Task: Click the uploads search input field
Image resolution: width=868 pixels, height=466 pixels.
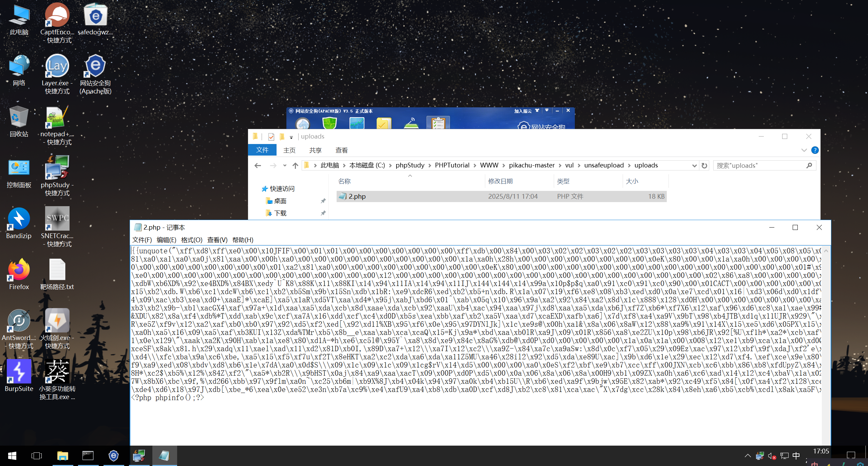Action: click(760, 165)
